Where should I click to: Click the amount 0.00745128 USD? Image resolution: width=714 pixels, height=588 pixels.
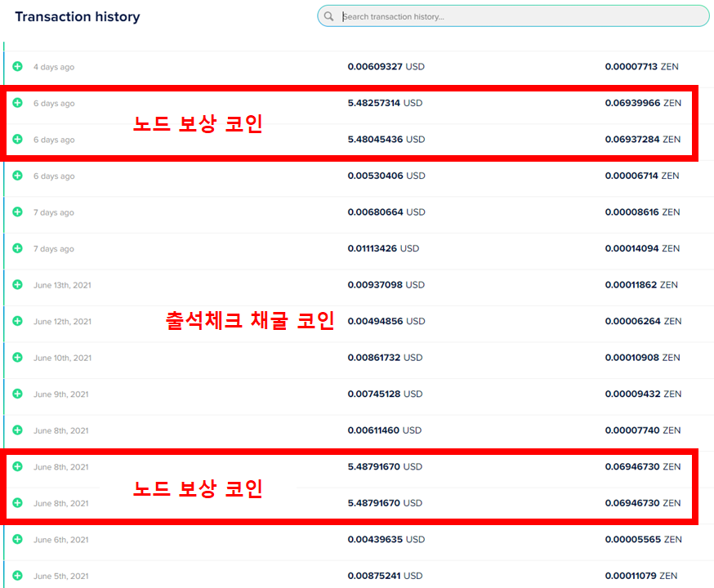pyautogui.click(x=386, y=394)
